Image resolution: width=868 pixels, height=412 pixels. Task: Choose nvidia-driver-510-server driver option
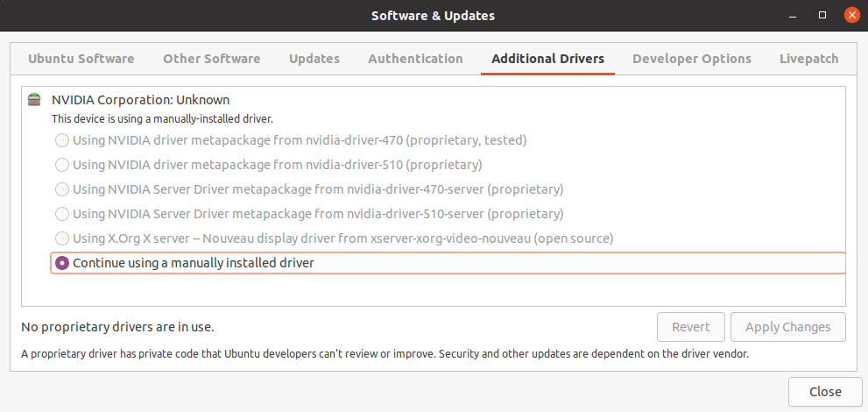coord(62,214)
